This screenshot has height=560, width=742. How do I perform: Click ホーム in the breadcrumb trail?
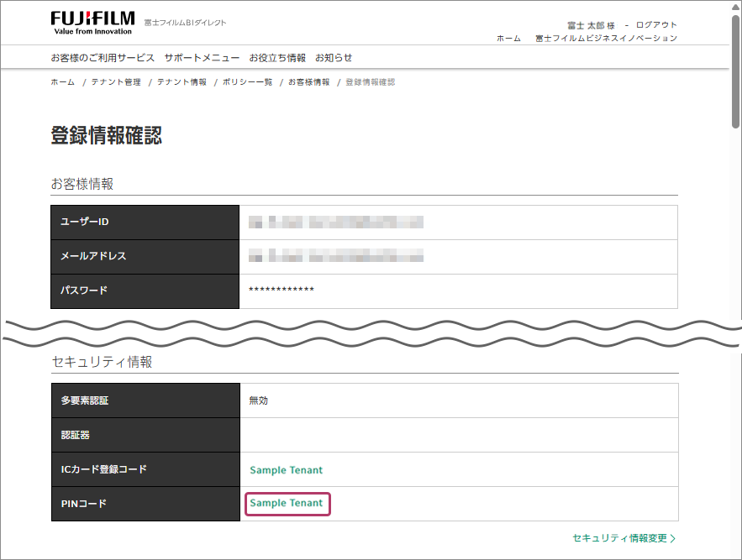click(62, 82)
